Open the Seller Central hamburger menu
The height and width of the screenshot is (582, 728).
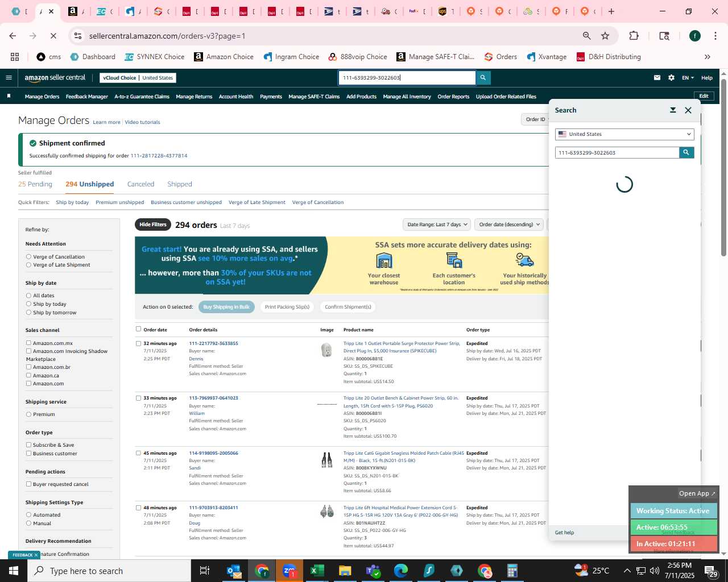tap(9, 78)
